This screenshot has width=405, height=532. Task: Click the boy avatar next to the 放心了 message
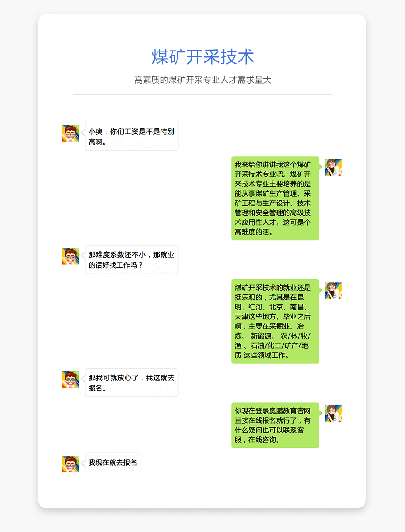coord(71,380)
